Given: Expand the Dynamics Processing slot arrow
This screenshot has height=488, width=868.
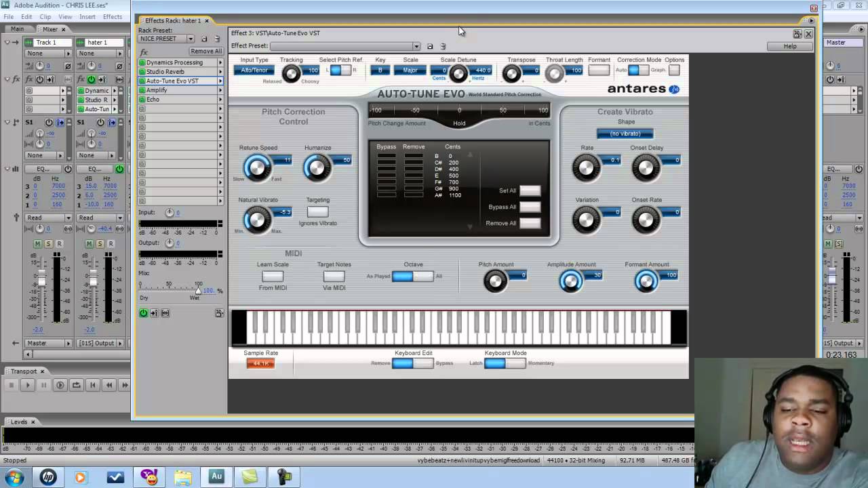Looking at the screenshot, I should coord(220,62).
